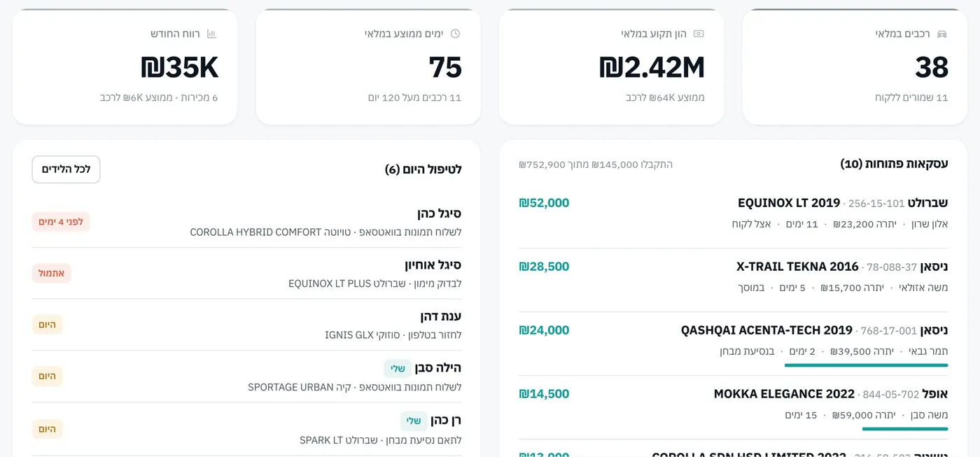Open lead סיגל כהן Corolla Hybrid

(x=246, y=222)
